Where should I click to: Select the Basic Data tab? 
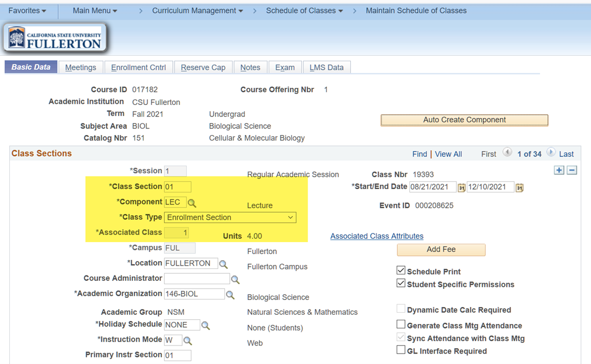31,67
